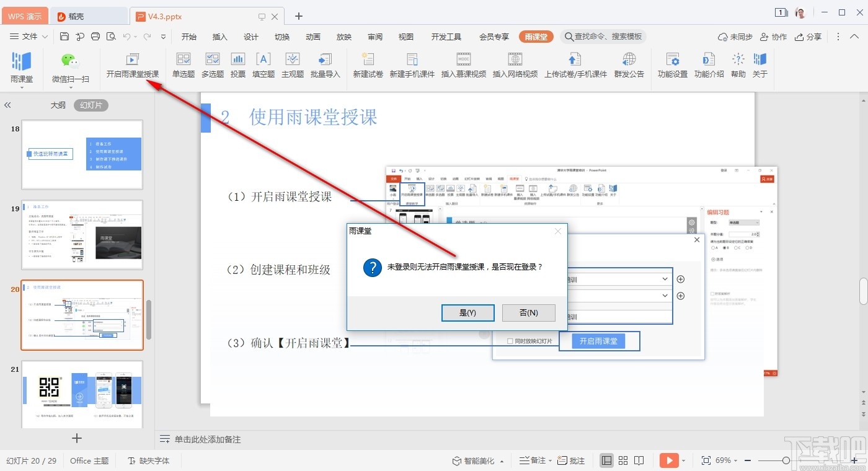Save the presentation with the toolbar save icon
The height and width of the screenshot is (471, 868).
64,37
